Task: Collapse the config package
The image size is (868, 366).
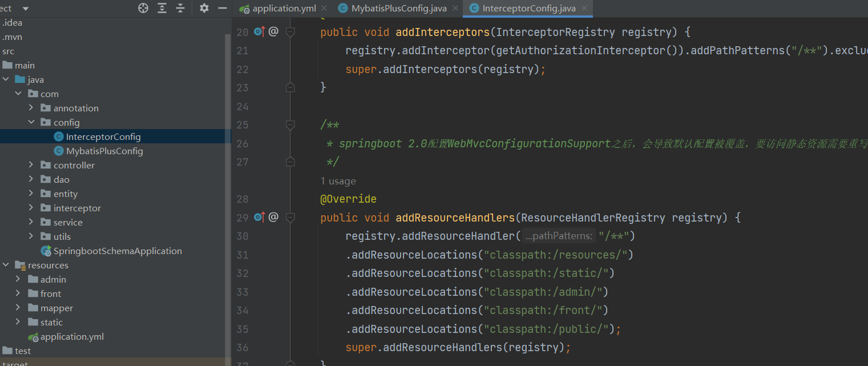Action: [x=31, y=122]
